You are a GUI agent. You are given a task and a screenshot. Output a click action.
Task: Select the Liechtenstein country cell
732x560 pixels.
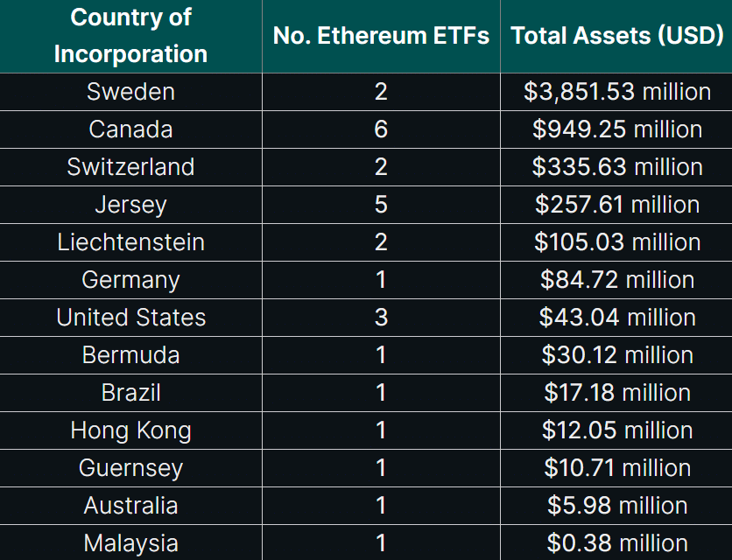point(130,242)
